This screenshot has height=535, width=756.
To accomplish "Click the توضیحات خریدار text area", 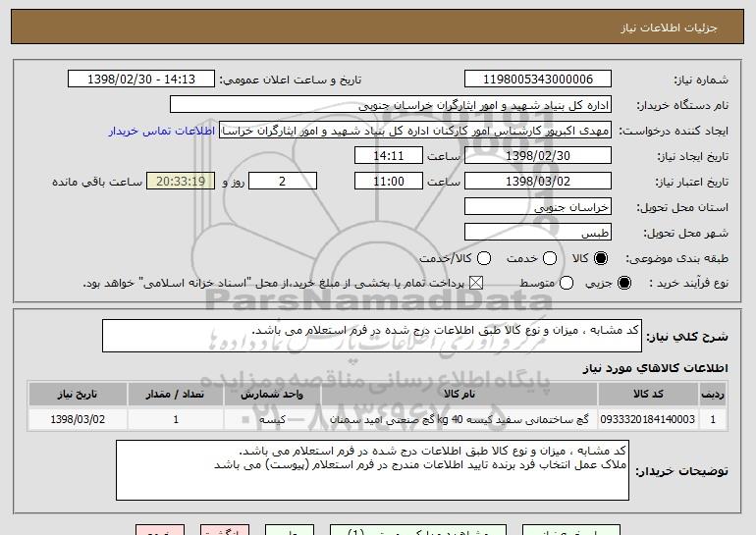I will pyautogui.click(x=372, y=470).
